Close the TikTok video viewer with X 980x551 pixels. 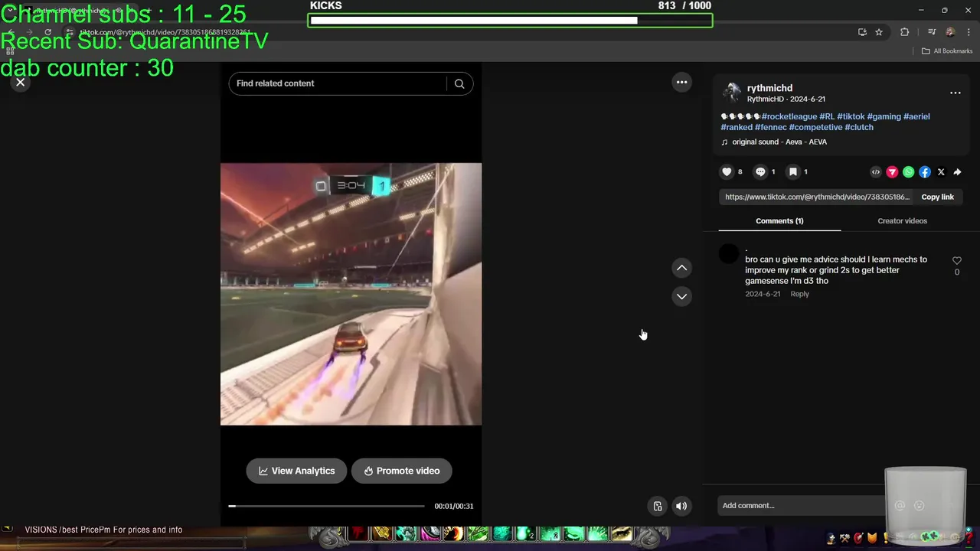(x=21, y=82)
